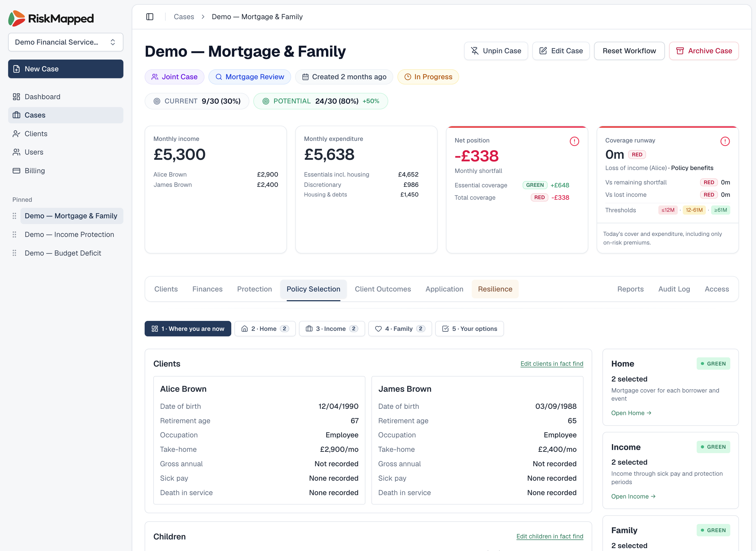Viewport: 756px width, 551px height.
Task: Select the CURRENT 9/30 score pill
Action: 197,101
